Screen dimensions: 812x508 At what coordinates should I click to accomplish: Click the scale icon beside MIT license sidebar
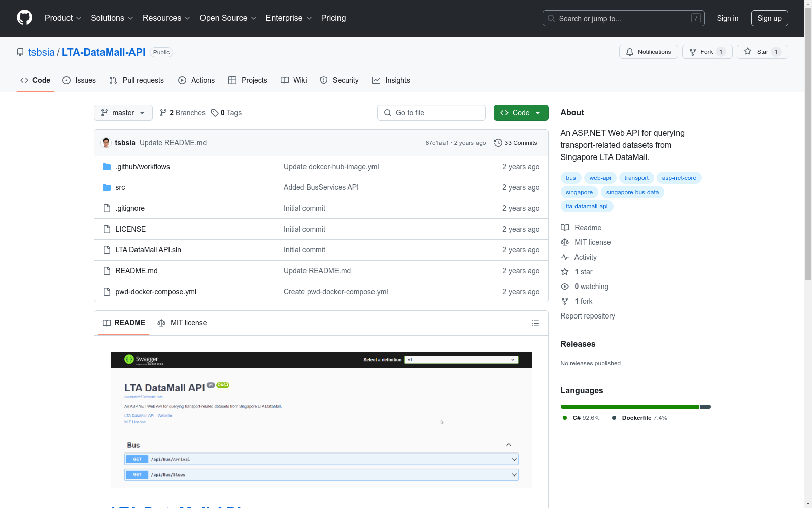pyautogui.click(x=565, y=242)
